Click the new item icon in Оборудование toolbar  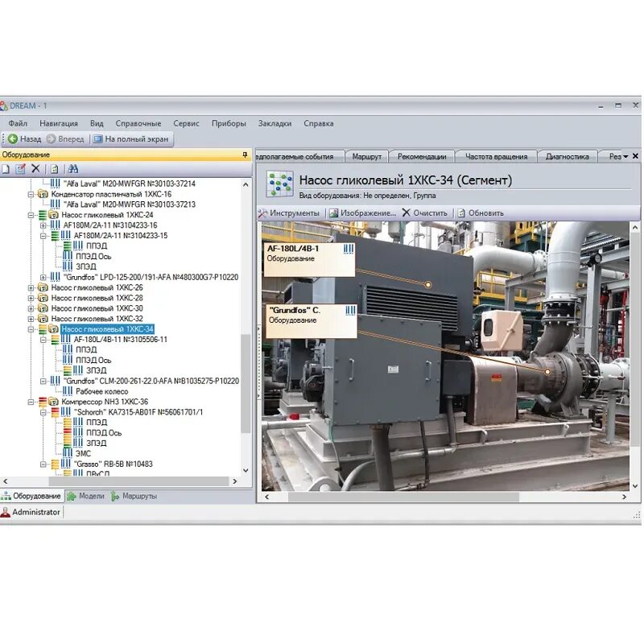click(x=6, y=169)
